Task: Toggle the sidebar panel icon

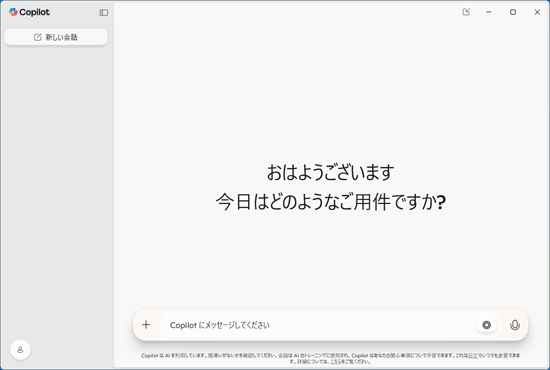Action: 103,13
